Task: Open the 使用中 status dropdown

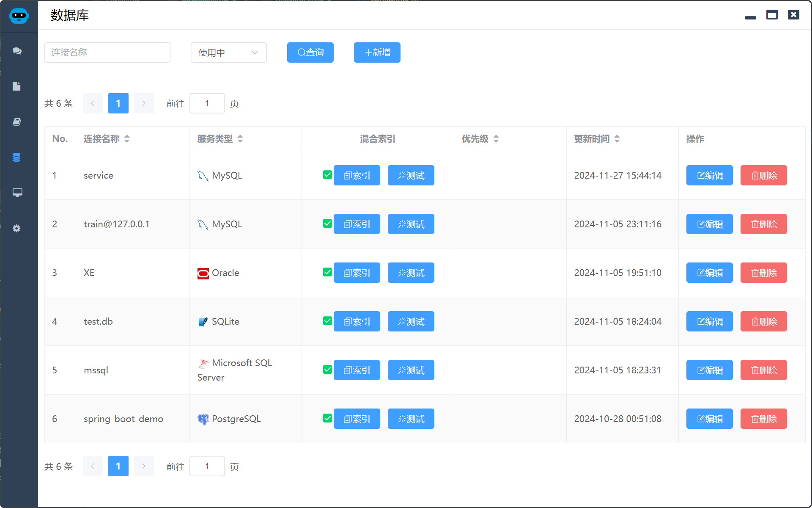Action: [228, 52]
